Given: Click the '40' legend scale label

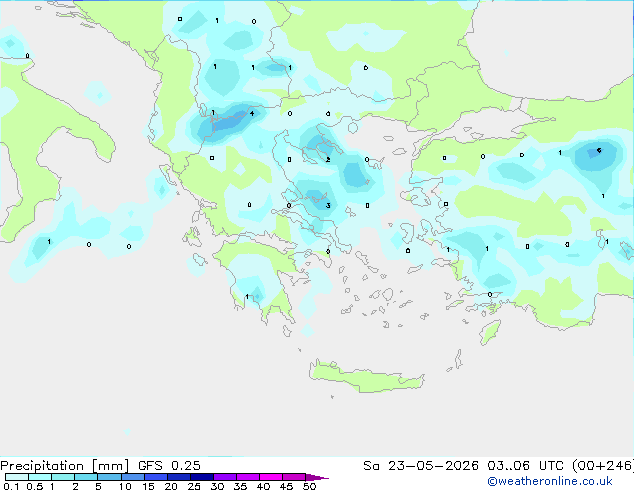Looking at the screenshot, I should 263,486.
